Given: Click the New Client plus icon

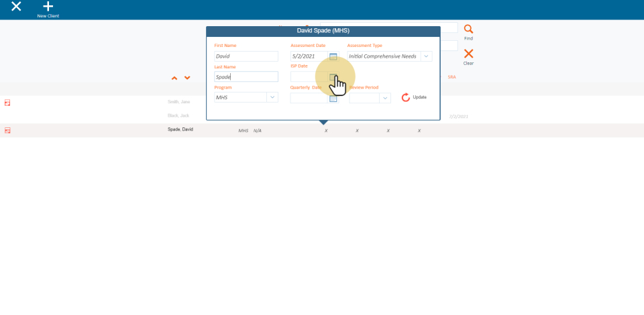Looking at the screenshot, I should tap(48, 7).
